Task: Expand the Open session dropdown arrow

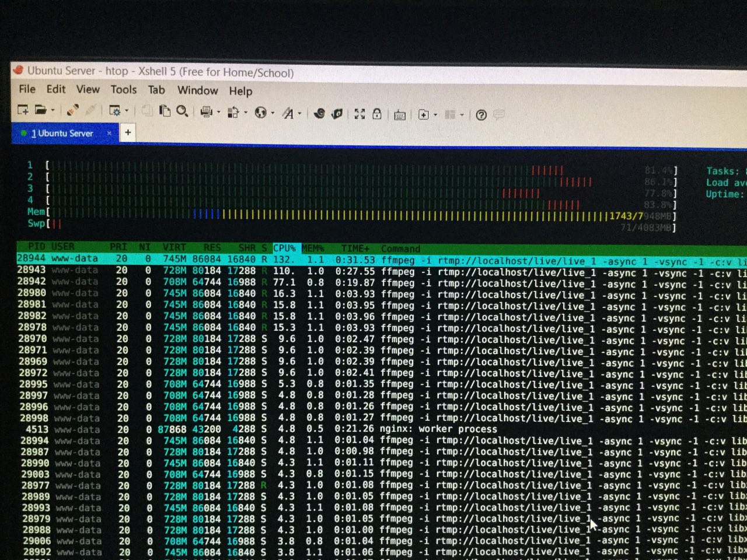Action: coord(53,110)
